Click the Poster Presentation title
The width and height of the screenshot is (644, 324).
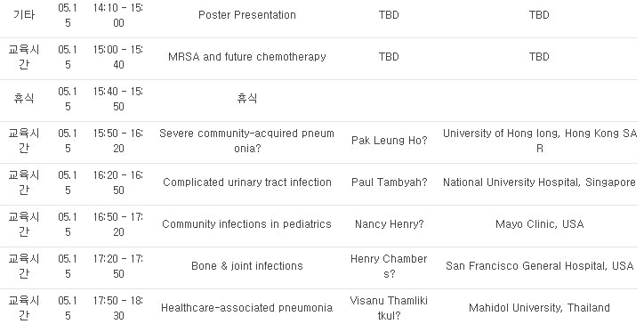click(x=247, y=15)
